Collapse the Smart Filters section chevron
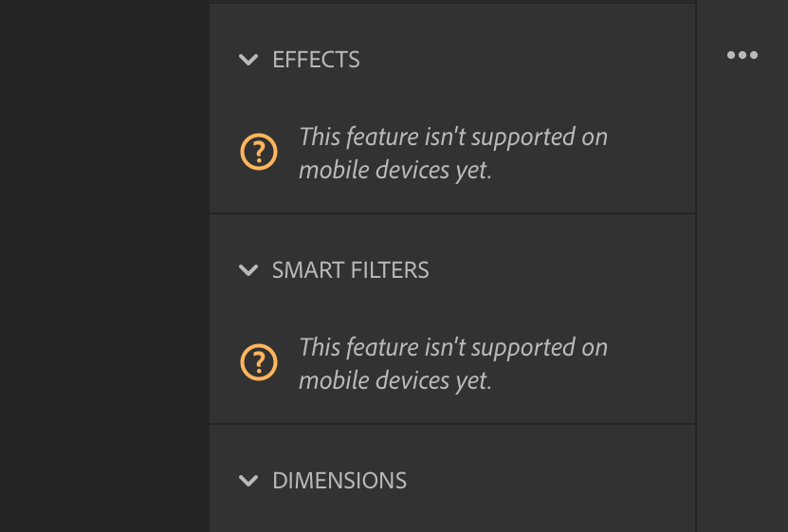This screenshot has height=532, width=788. [x=248, y=270]
